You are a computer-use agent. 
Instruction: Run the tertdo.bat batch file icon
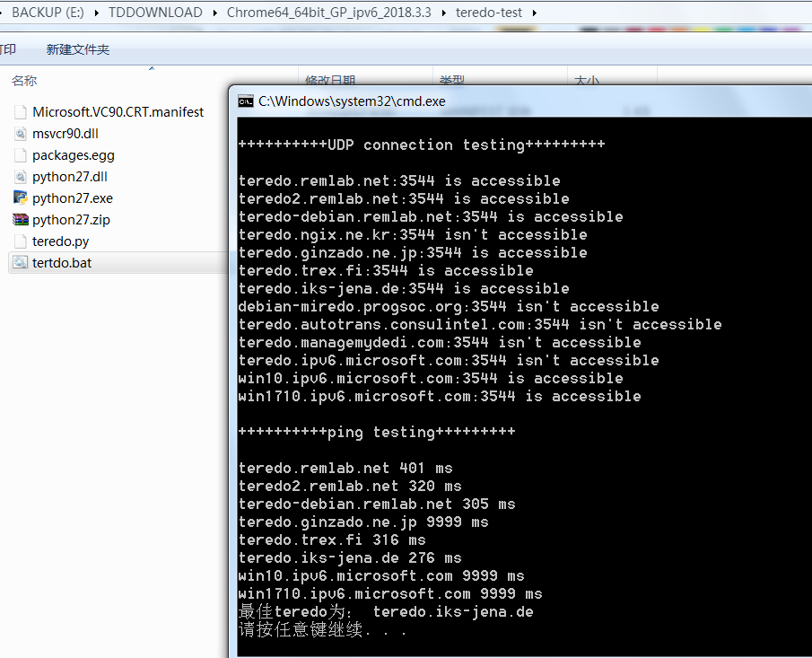tap(20, 262)
